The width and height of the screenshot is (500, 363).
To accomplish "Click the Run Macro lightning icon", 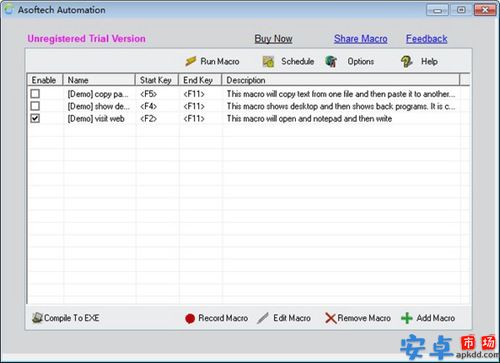I will pos(191,61).
